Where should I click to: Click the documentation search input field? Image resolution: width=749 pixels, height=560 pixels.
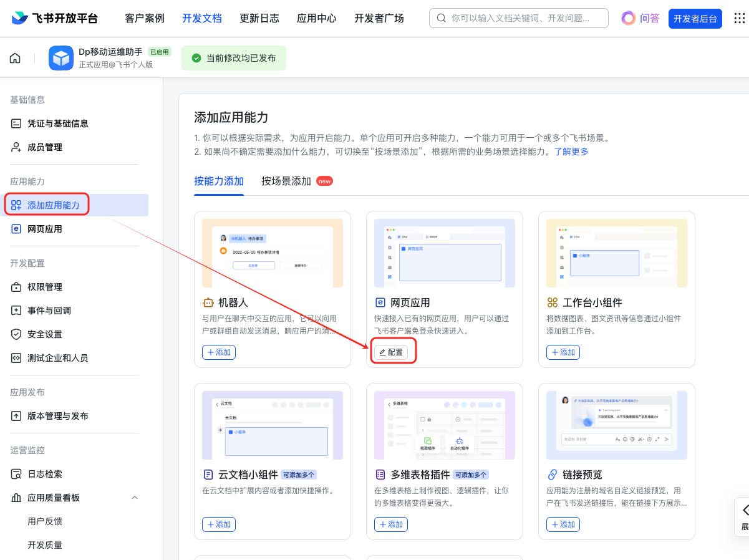click(x=518, y=18)
